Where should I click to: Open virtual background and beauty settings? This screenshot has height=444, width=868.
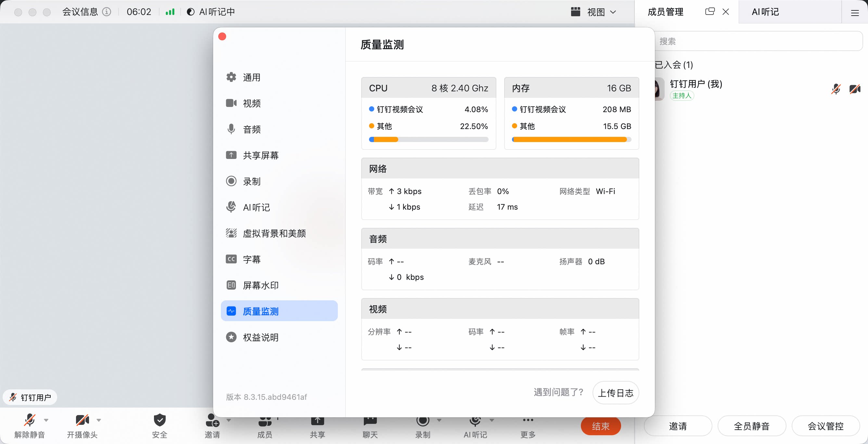(x=265, y=233)
